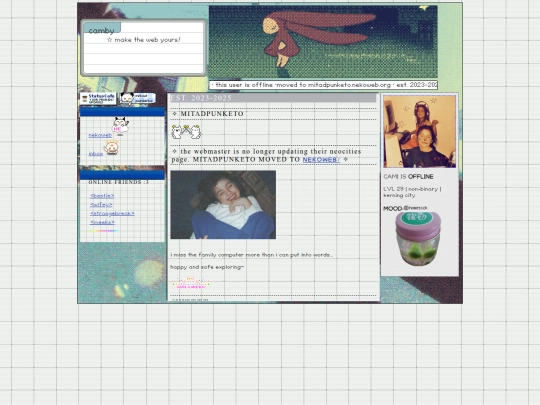
Task: Open the inbox link
Action: (96, 154)
